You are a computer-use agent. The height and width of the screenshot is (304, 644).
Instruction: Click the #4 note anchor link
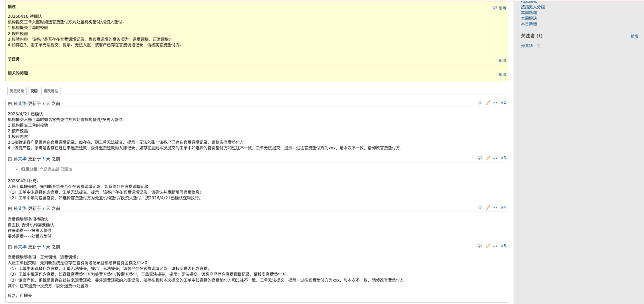coord(503,208)
